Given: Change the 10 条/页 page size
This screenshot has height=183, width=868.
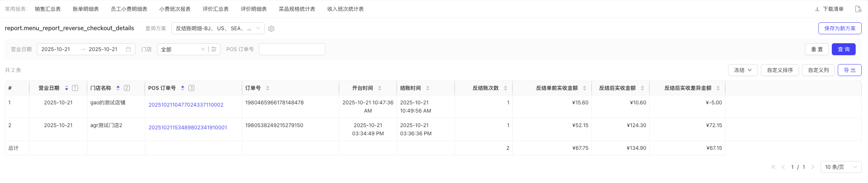Looking at the screenshot, I should click(x=840, y=167).
